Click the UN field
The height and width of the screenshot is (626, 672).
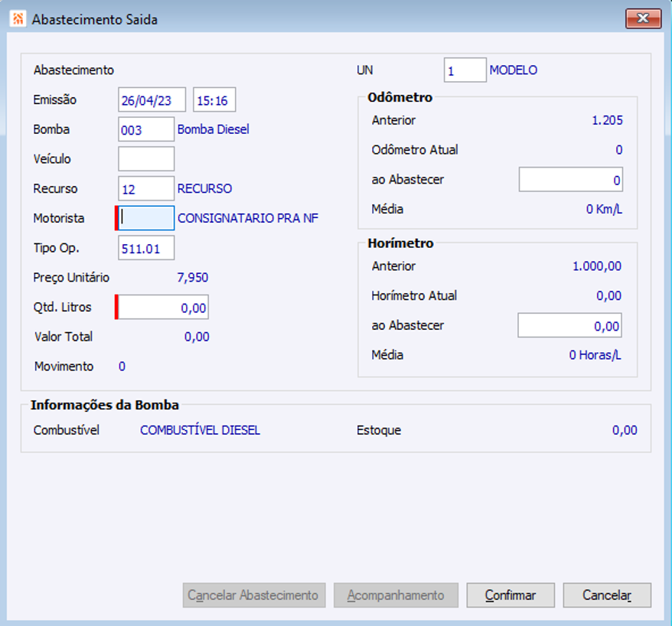[465, 70]
